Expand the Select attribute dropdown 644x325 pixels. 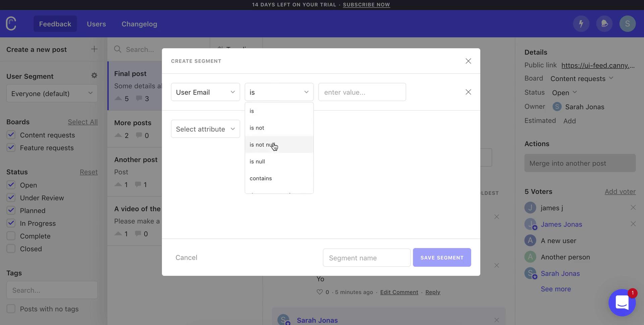(205, 129)
